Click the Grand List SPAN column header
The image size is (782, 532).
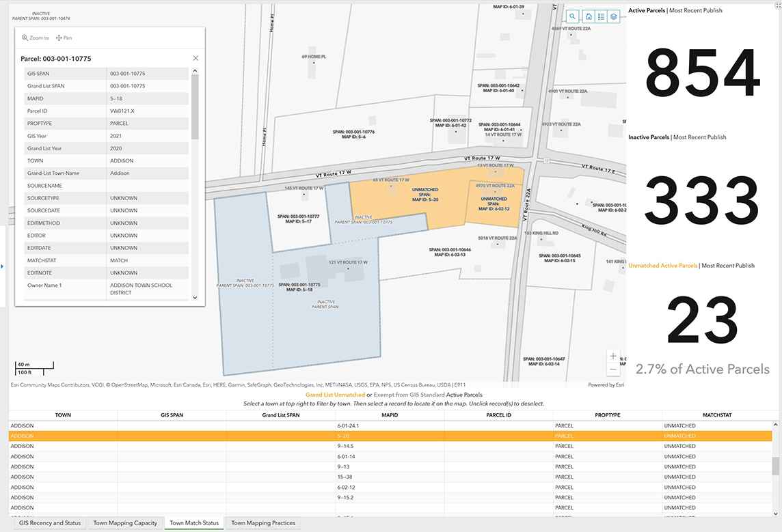281,415
